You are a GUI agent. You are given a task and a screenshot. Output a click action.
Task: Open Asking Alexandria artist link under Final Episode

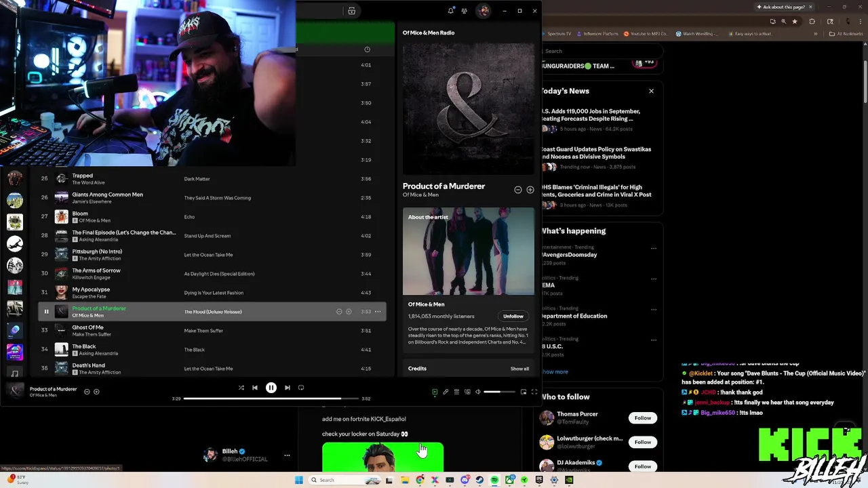pos(98,239)
